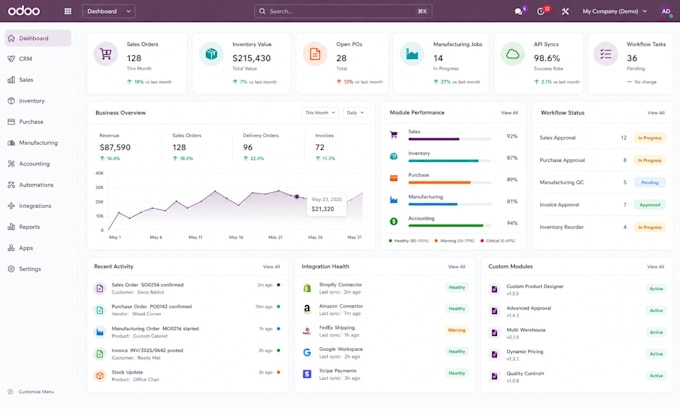Click the Inventory performance progress bar
This screenshot has height=409, width=680.
pos(449,161)
